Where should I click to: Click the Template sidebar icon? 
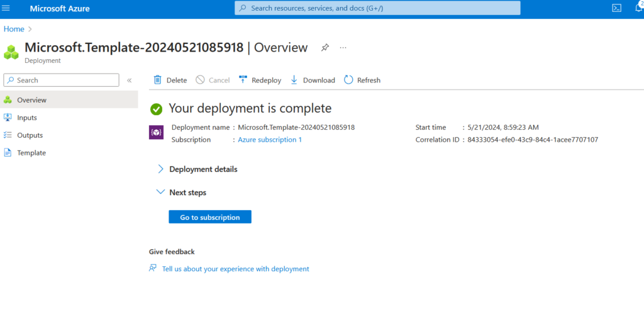pyautogui.click(x=8, y=152)
